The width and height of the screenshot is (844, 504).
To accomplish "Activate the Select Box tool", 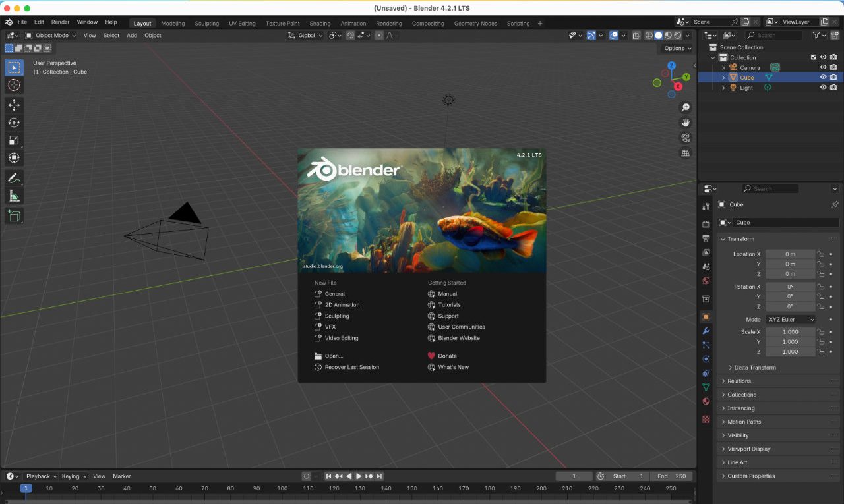I will pos(14,67).
